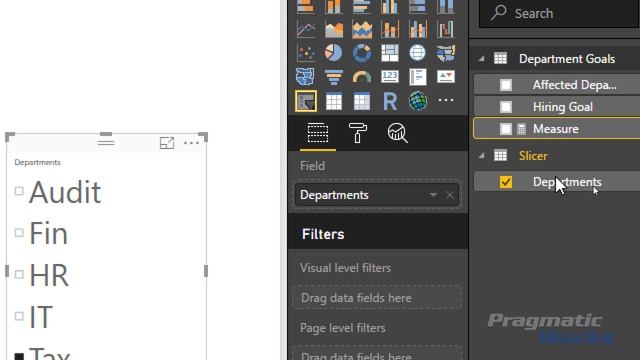Select the Donut chart visualization
The width and height of the screenshot is (640, 360).
362,53
